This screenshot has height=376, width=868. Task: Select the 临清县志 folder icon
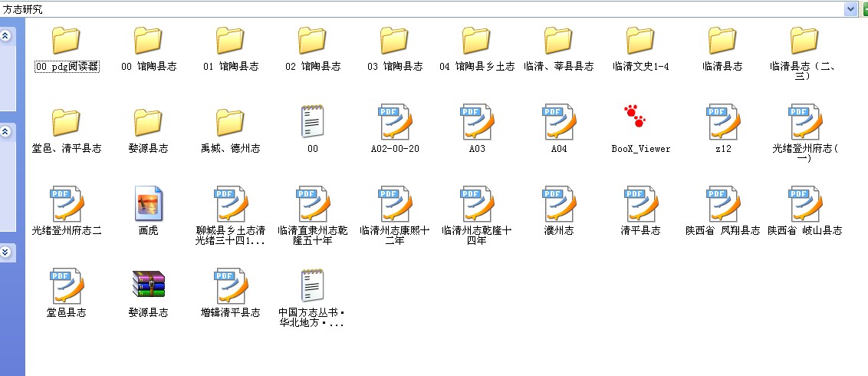[722, 41]
